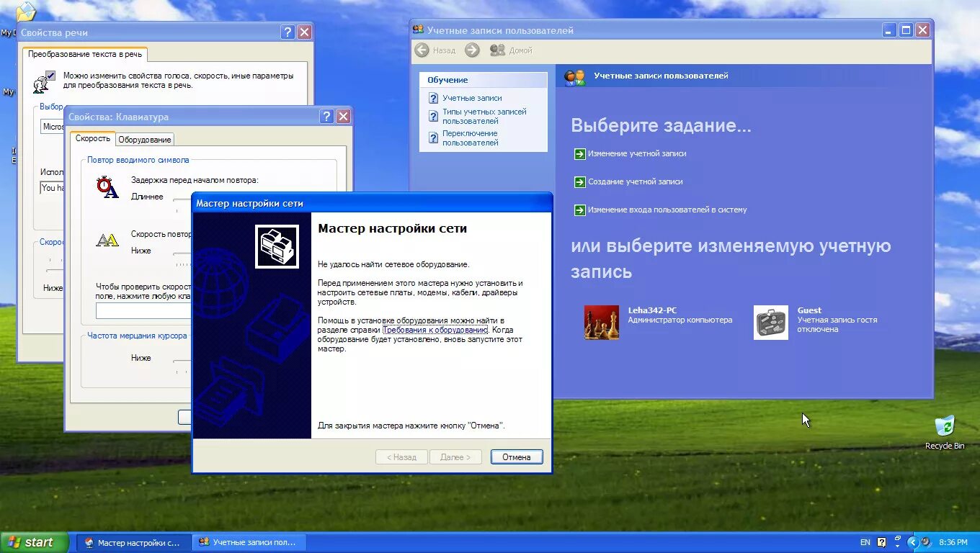The height and width of the screenshot is (553, 980).
Task: Click the users icon in the User Accounts header
Action: coord(574,76)
